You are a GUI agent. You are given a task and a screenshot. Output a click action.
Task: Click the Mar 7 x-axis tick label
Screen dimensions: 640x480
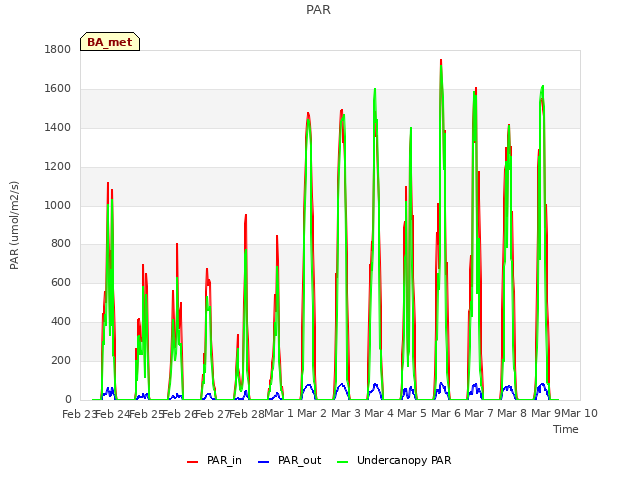[x=479, y=413]
